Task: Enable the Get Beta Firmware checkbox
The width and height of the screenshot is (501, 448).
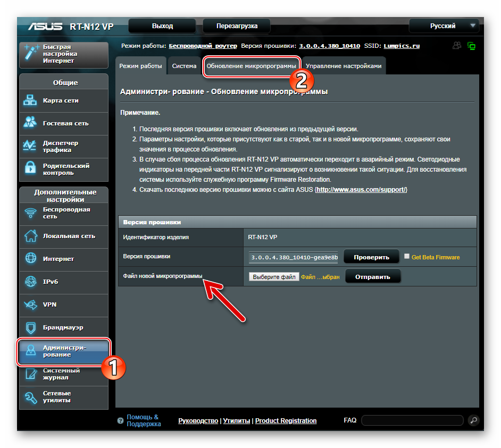Action: (x=406, y=256)
